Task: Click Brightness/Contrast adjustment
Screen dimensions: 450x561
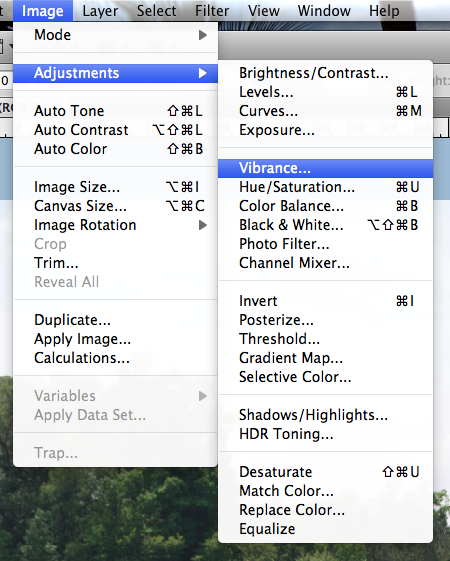Action: point(325,73)
